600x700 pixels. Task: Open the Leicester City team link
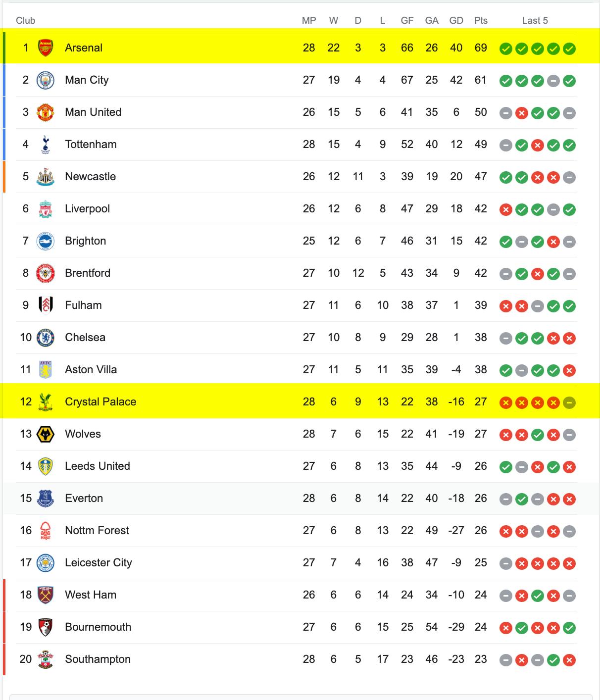click(x=99, y=563)
